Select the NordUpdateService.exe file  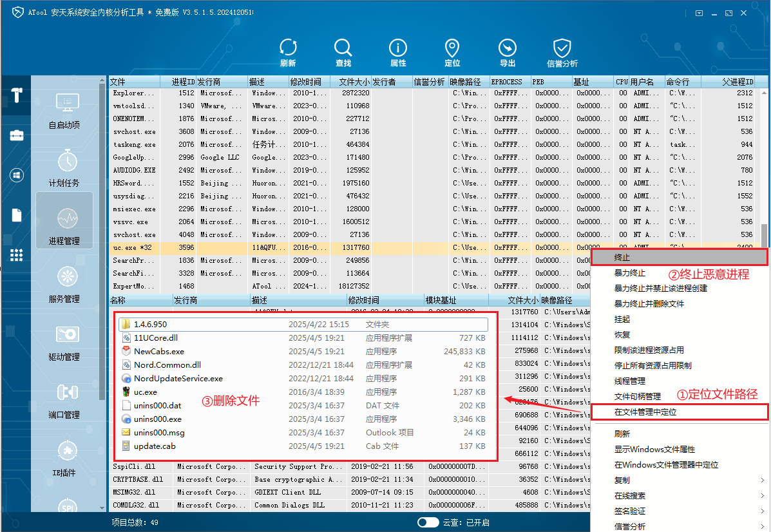303,379
